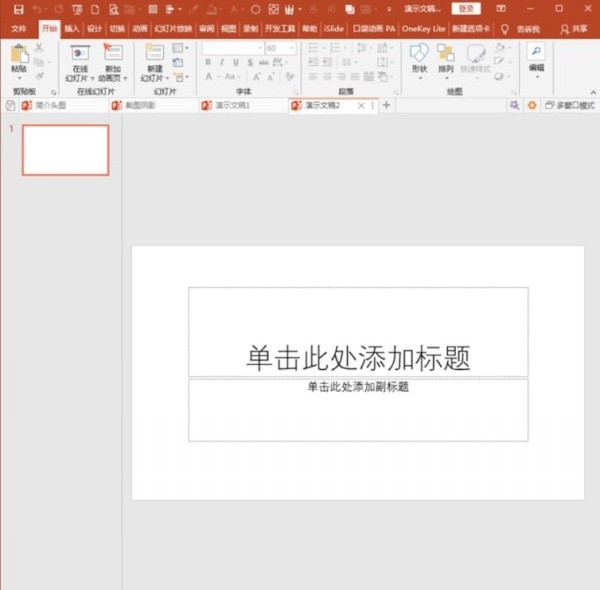This screenshot has height=590, width=600.
Task: Open the File (文件) menu
Action: (19, 29)
